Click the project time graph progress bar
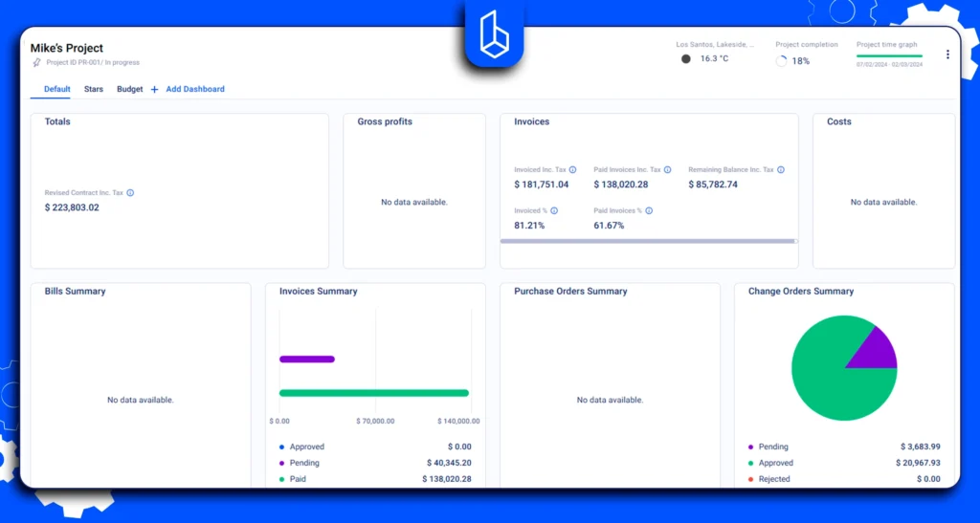 pyautogui.click(x=889, y=56)
